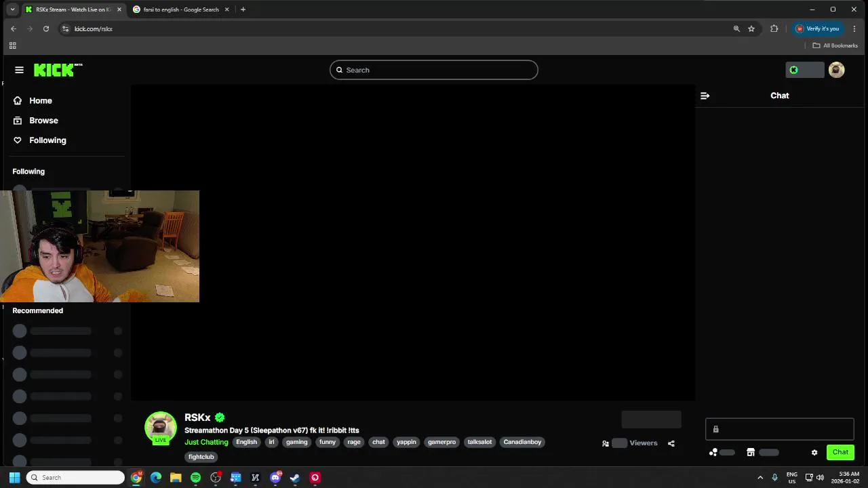Select the English tag
This screenshot has width=868, height=488.
(x=246, y=442)
